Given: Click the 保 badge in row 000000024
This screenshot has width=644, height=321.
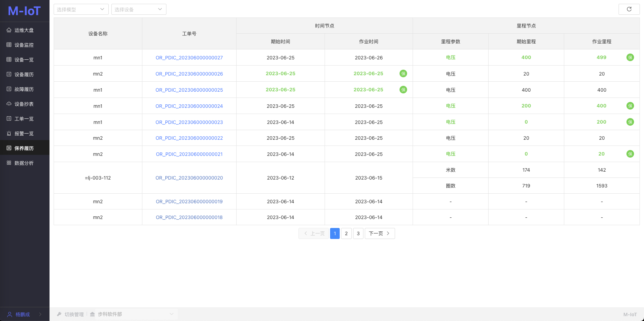Looking at the screenshot, I should (630, 106).
